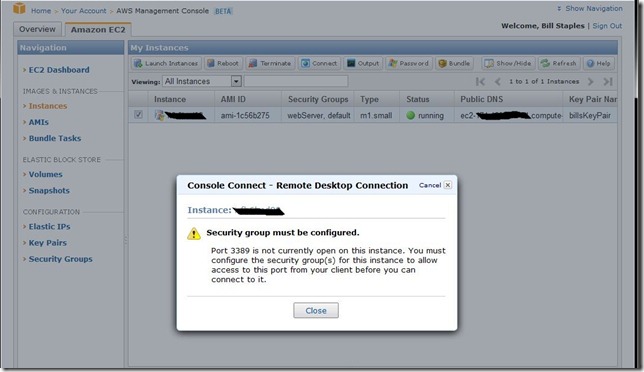This screenshot has width=644, height=372.
Task: Open EC2 Dashboard in navigation
Action: pyautogui.click(x=59, y=70)
